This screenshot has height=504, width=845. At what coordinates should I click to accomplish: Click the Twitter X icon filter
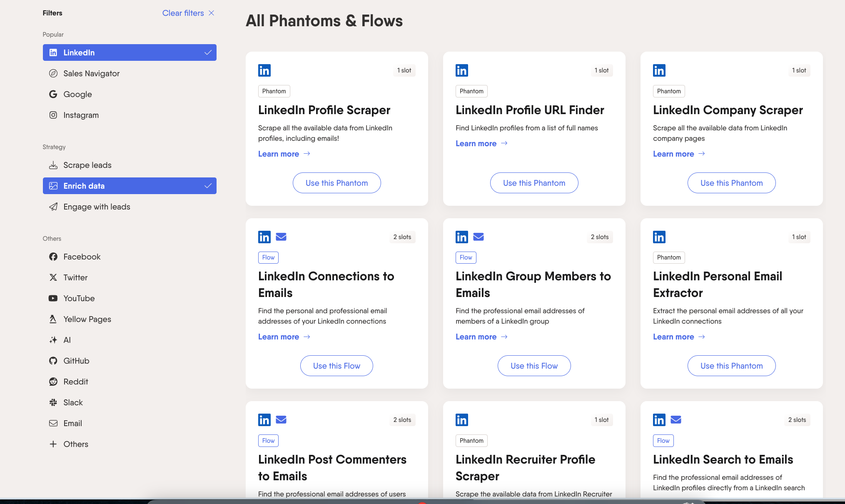[53, 277]
